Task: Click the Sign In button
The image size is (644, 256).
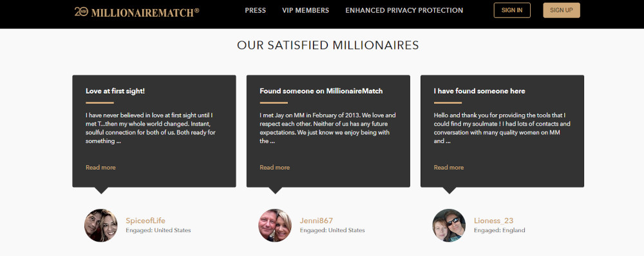Action: pyautogui.click(x=512, y=10)
